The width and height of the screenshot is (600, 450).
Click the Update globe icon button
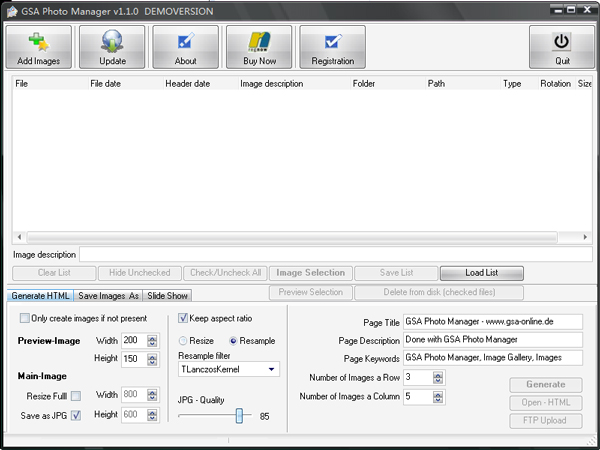tap(112, 47)
